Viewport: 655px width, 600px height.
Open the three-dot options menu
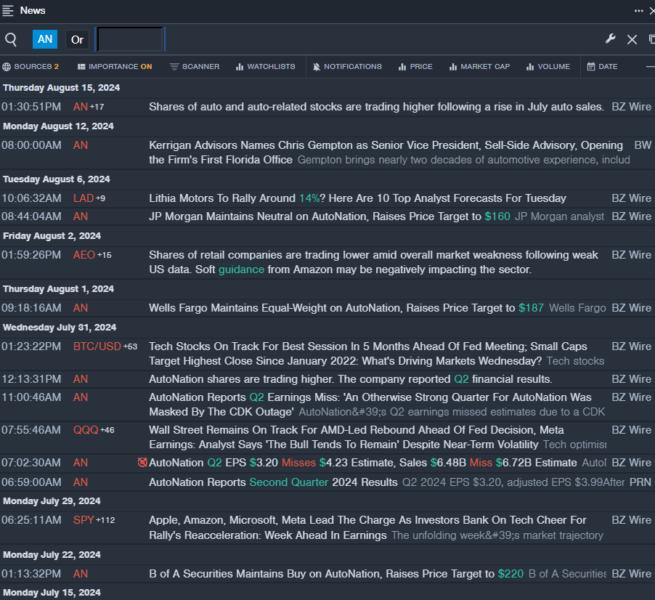click(x=639, y=11)
